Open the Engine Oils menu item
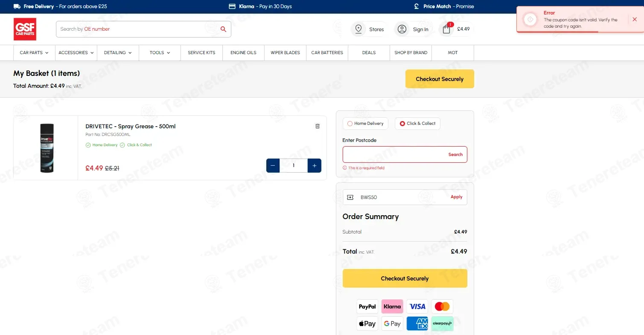The height and width of the screenshot is (335, 644). coord(243,53)
